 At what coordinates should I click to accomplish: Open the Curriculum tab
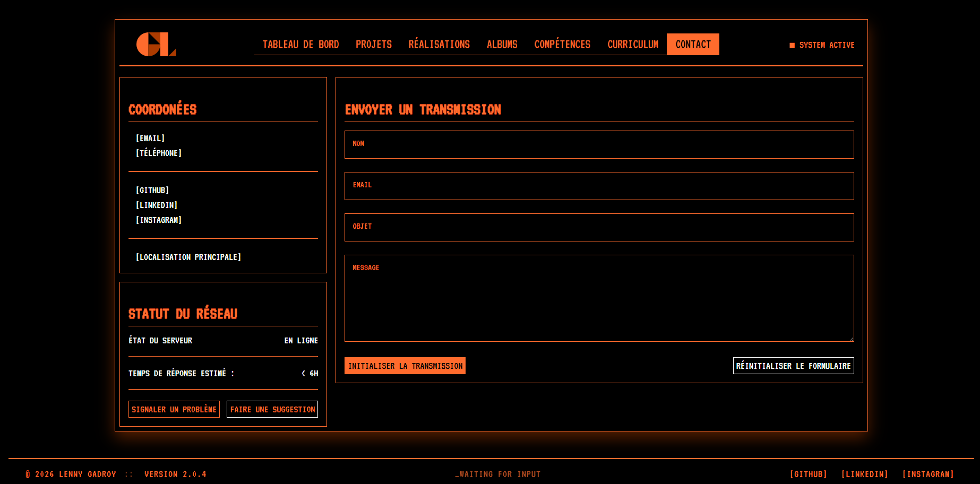(633, 45)
